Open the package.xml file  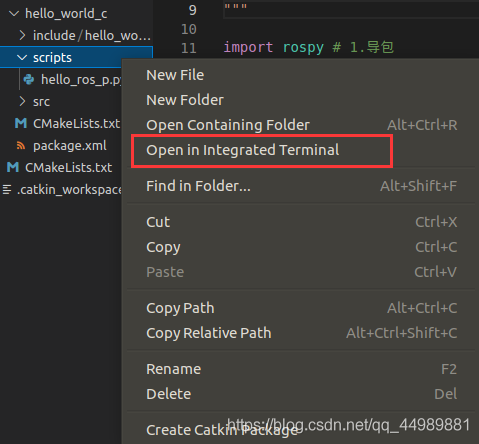coord(70,145)
